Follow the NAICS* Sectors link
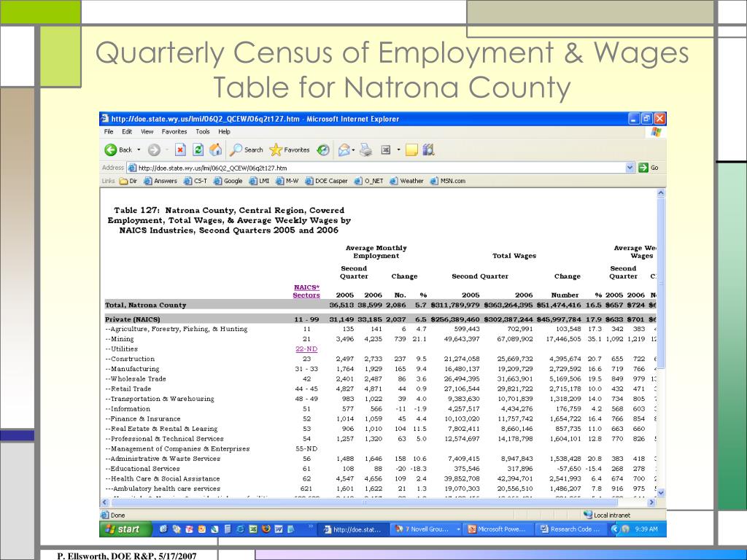The height and width of the screenshot is (560, 747). tap(306, 292)
